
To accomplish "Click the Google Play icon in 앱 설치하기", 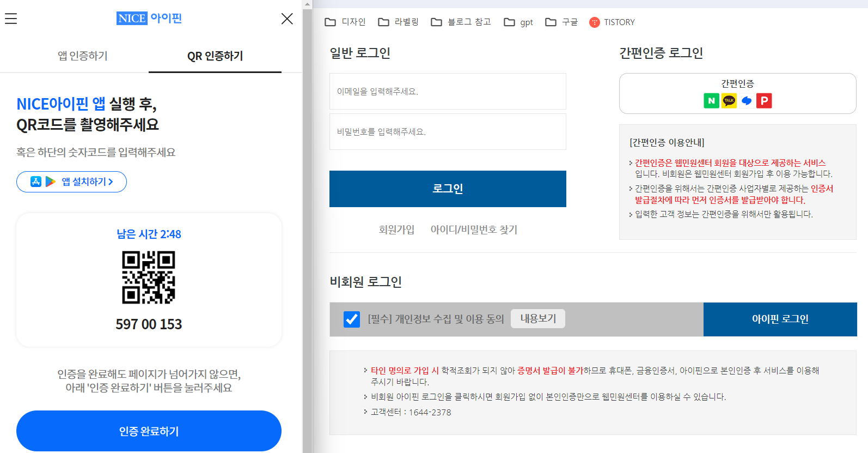I will pos(51,182).
